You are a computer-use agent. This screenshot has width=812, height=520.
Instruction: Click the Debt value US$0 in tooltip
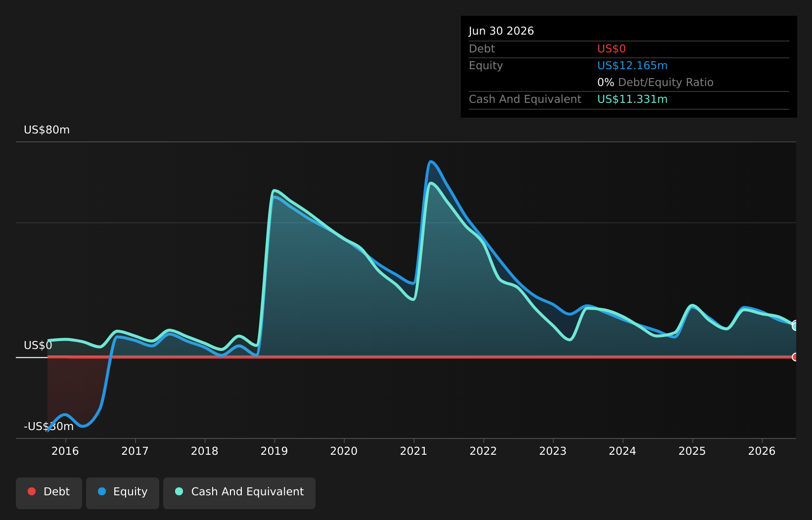coord(612,49)
